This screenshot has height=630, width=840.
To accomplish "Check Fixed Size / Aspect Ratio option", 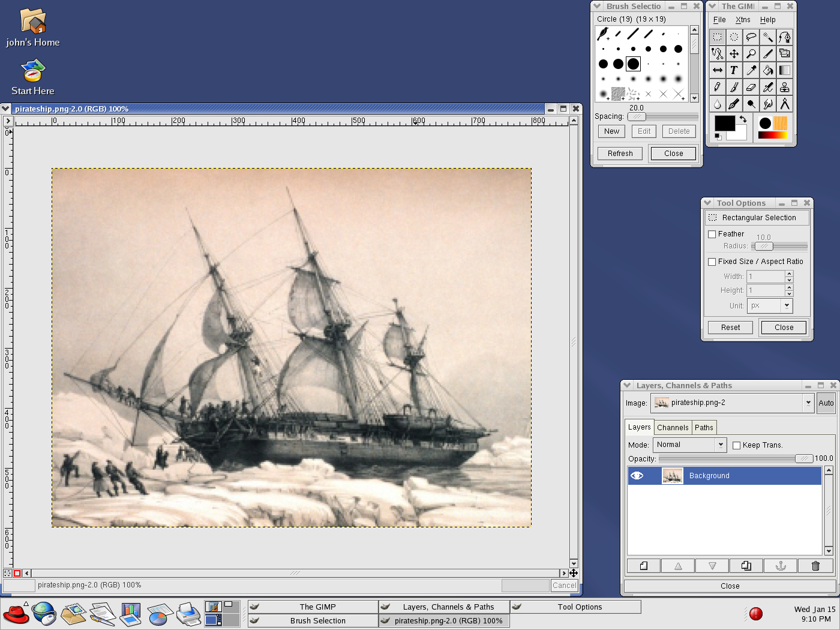I will (712, 262).
